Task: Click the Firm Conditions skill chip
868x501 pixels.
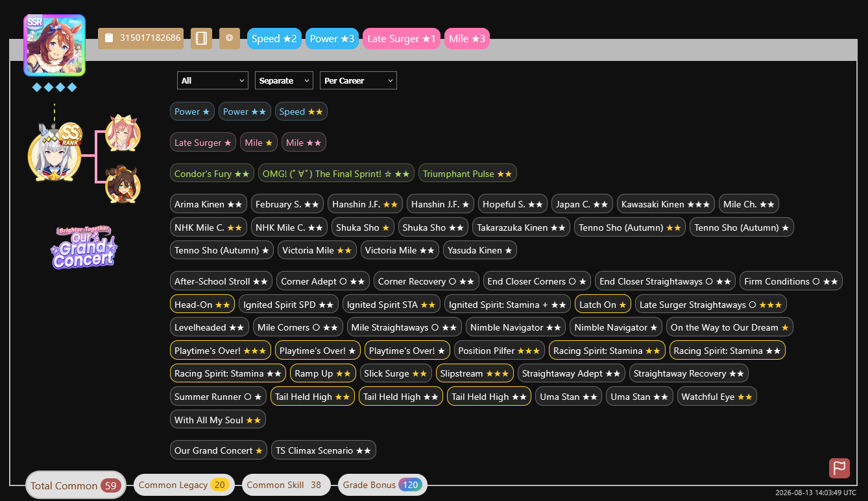Action: click(791, 281)
